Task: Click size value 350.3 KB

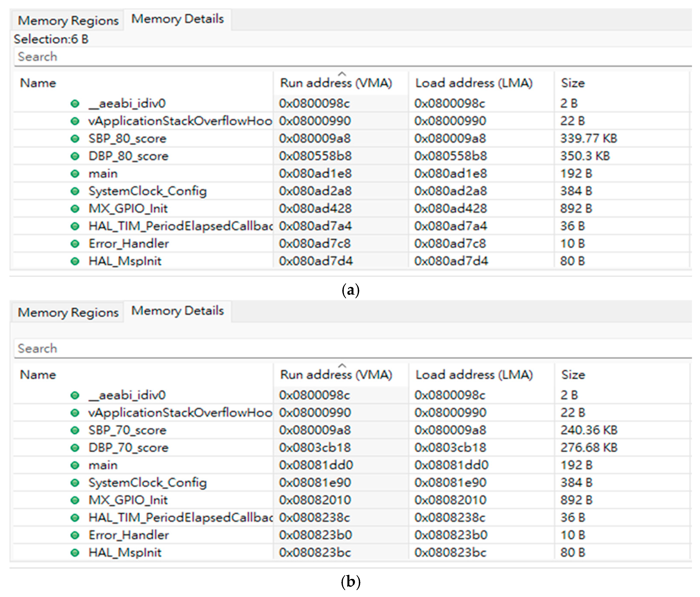Action: click(x=585, y=156)
